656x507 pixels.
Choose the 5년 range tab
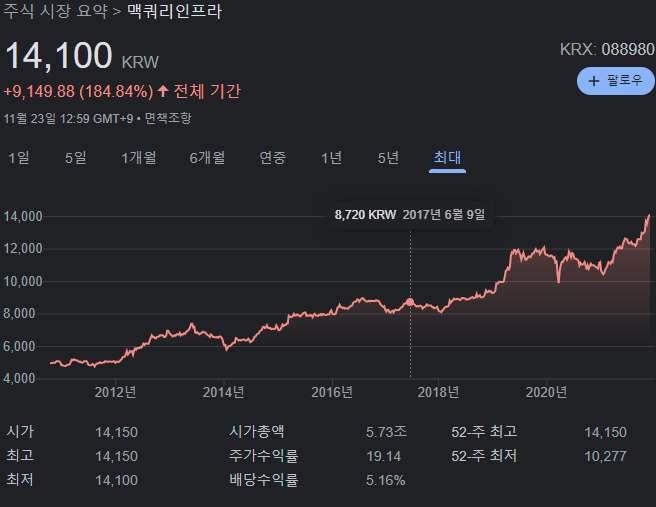tap(388, 158)
